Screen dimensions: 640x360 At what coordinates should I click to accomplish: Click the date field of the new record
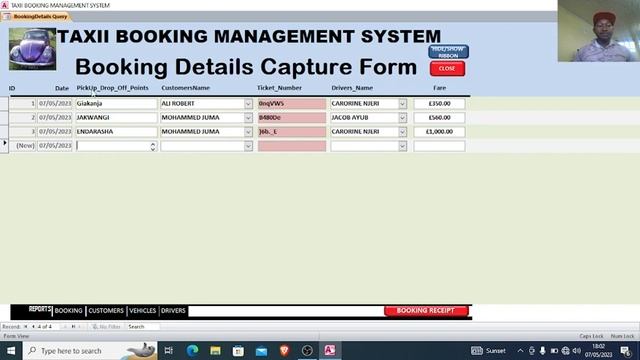click(55, 146)
